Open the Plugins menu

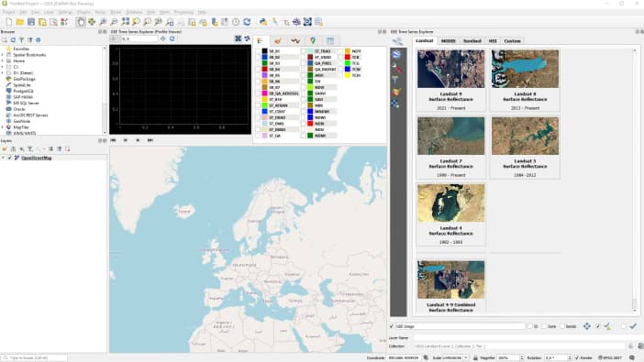point(83,12)
